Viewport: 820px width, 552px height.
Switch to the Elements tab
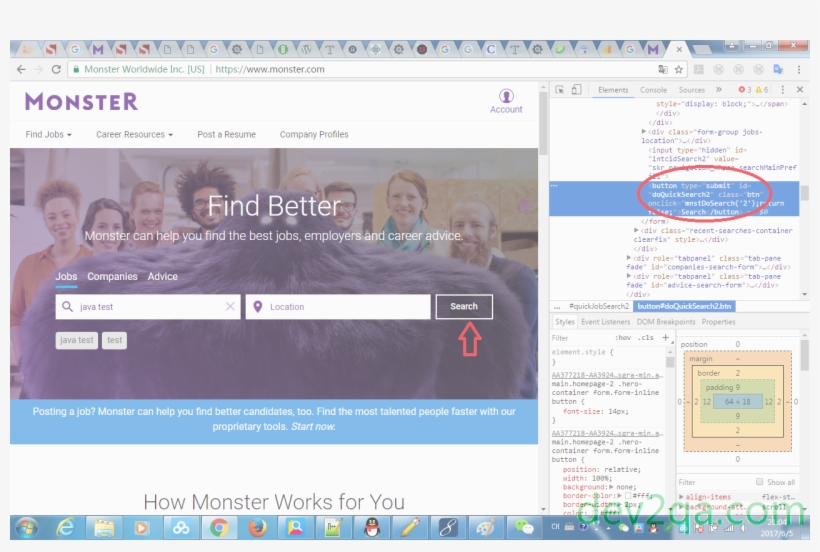[x=613, y=90]
